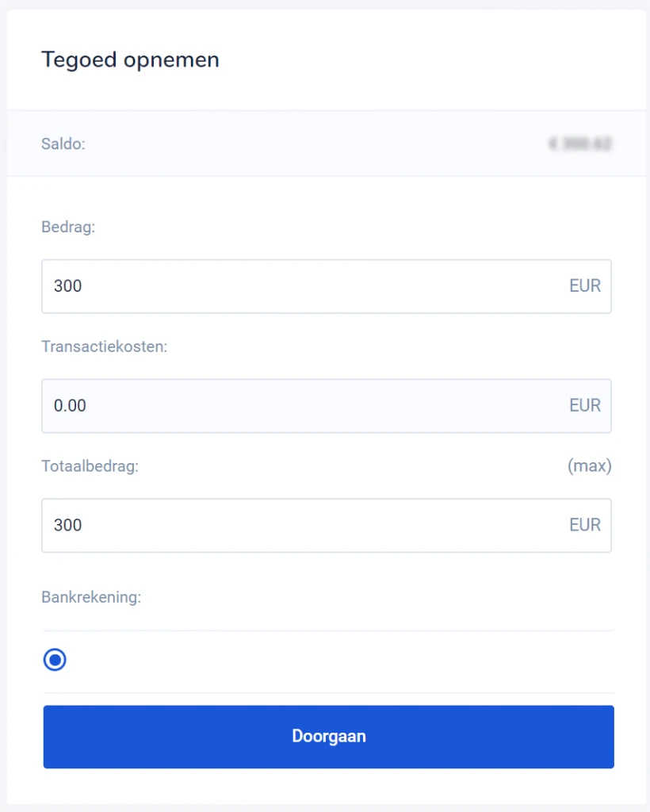Click the EUR suffix in Totaalbedrag field
The height and width of the screenshot is (812, 650).
585,525
